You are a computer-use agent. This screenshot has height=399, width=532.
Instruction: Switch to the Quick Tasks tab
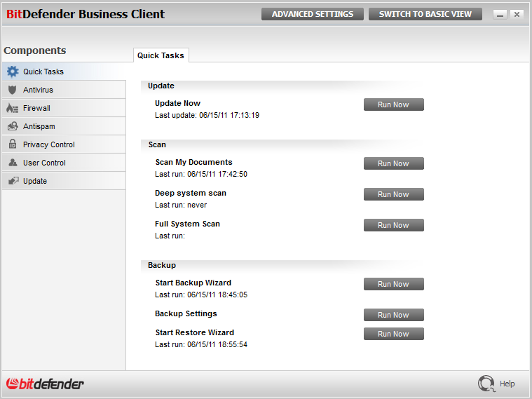pos(161,55)
